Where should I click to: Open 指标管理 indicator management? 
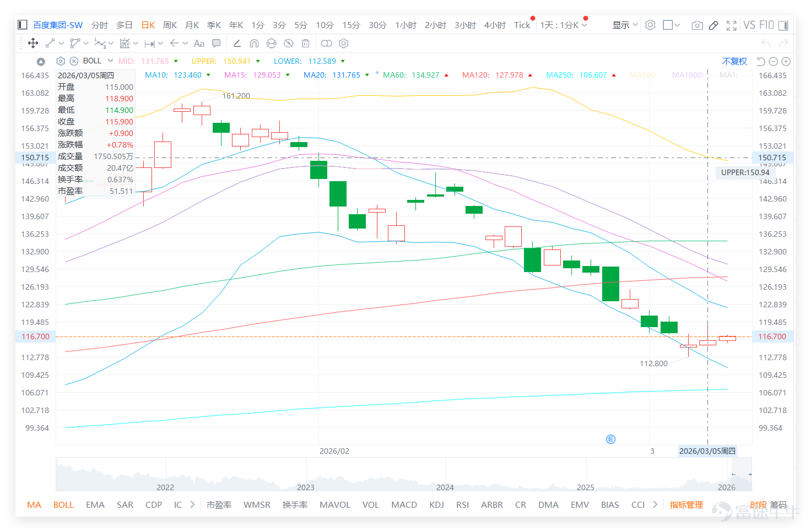pyautogui.click(x=686, y=504)
